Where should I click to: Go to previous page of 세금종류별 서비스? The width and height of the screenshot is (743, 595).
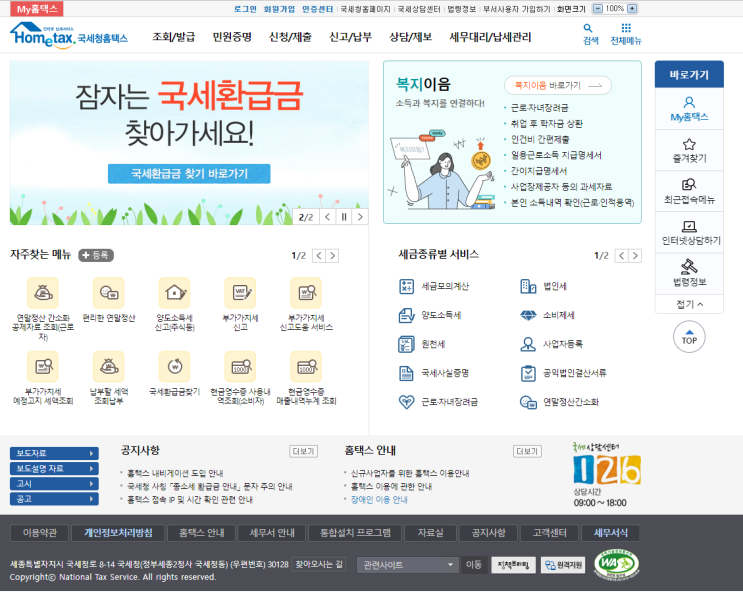coord(622,256)
